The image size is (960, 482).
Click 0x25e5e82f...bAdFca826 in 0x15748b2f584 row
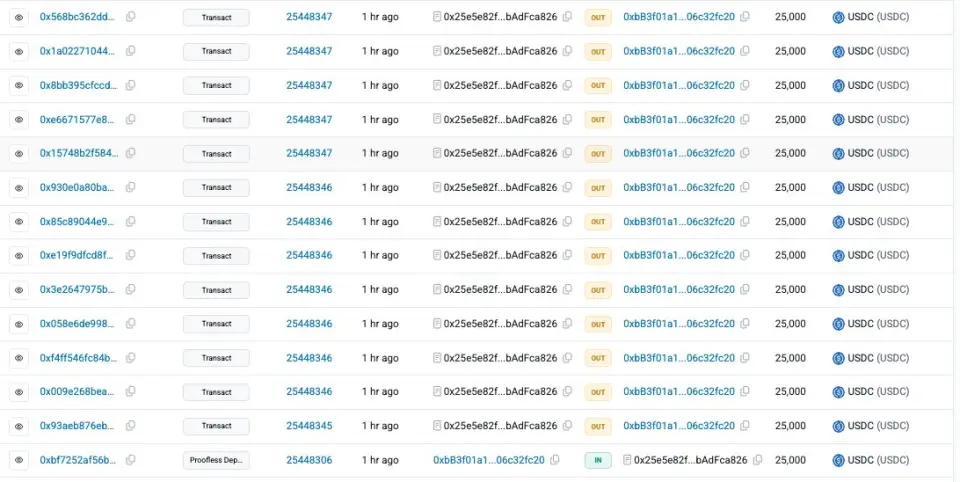tap(500, 153)
